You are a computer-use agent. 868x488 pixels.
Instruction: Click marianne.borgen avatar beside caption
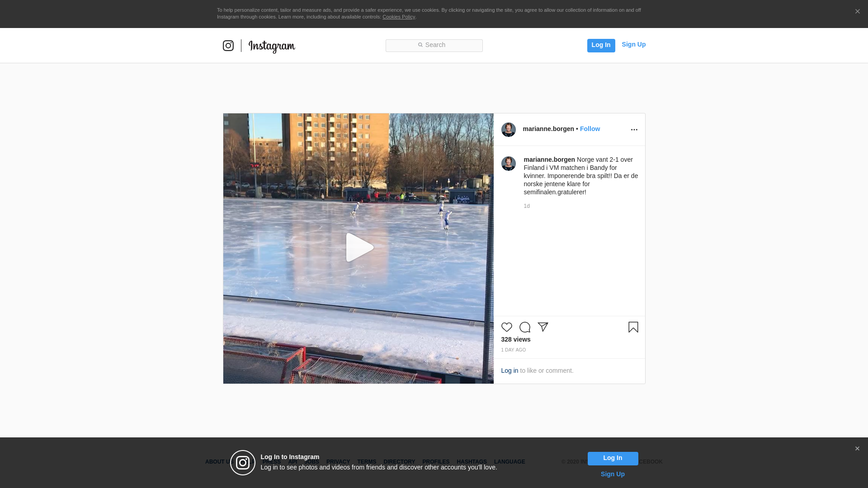508,164
